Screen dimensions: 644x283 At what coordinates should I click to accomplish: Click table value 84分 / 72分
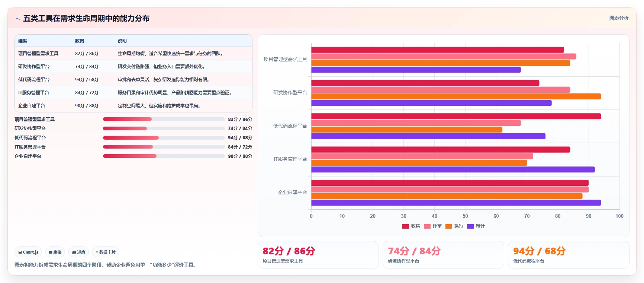point(87,93)
